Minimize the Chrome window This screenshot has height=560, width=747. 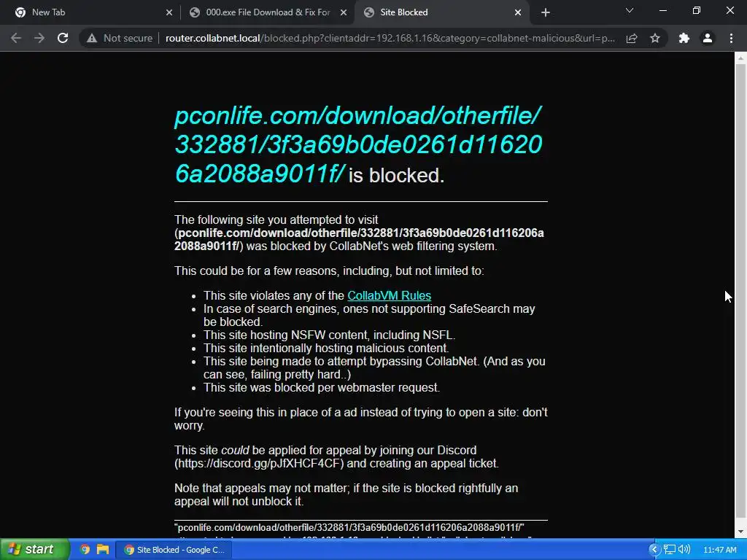662,10
